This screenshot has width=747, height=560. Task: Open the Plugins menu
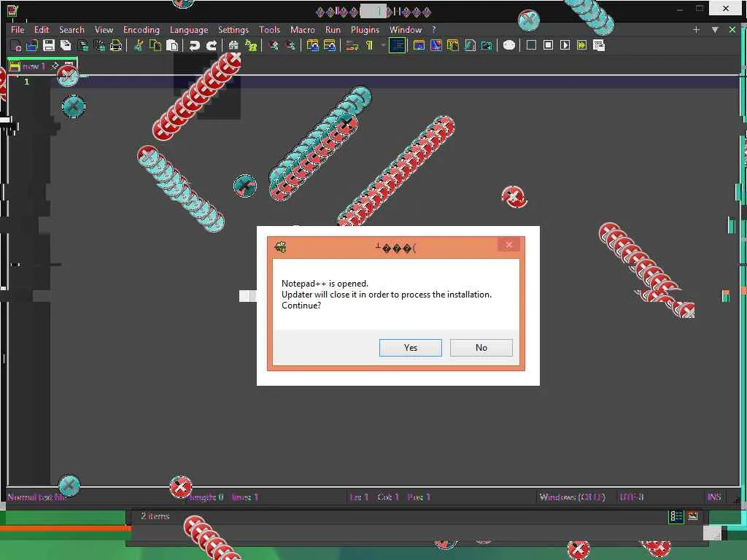365,29
